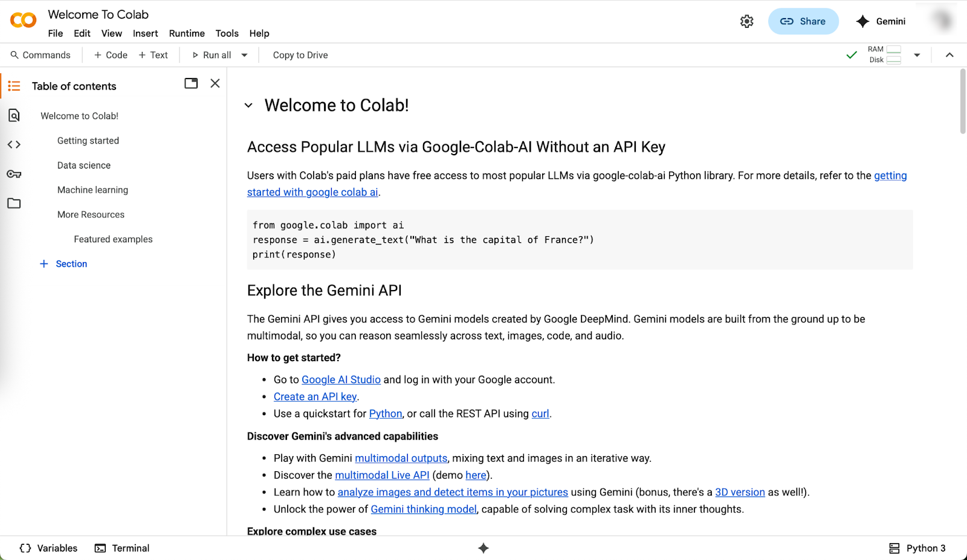The width and height of the screenshot is (967, 560).
Task: Open the curl REST API link
Action: (x=540, y=414)
